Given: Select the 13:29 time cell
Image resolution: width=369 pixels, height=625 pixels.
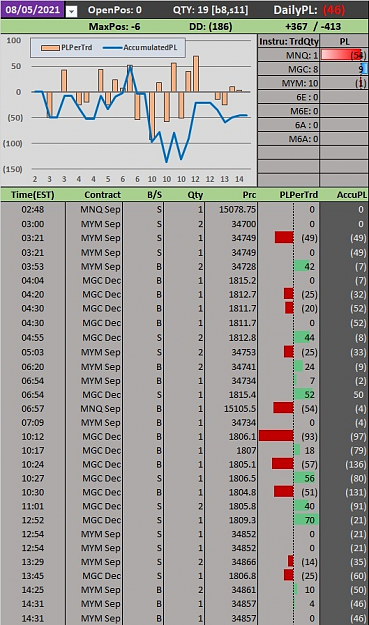Looking at the screenshot, I should click(x=33, y=562).
